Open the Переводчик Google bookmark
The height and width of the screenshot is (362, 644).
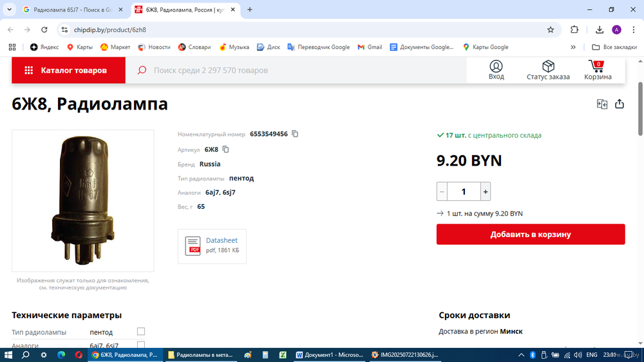tap(319, 47)
